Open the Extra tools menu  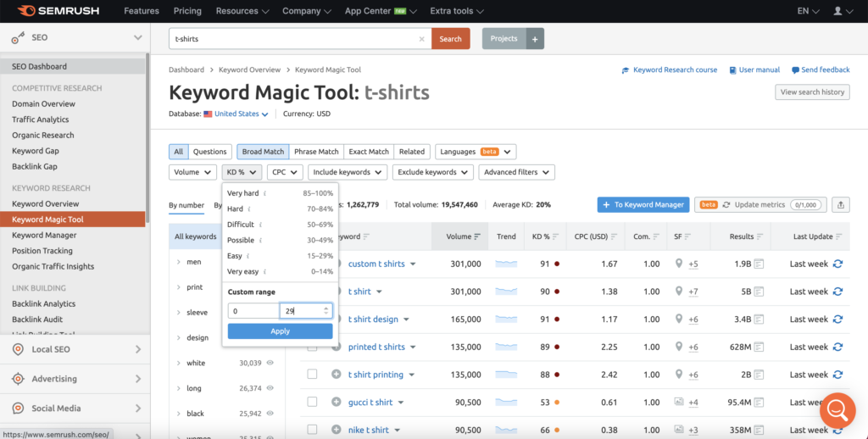tap(457, 11)
